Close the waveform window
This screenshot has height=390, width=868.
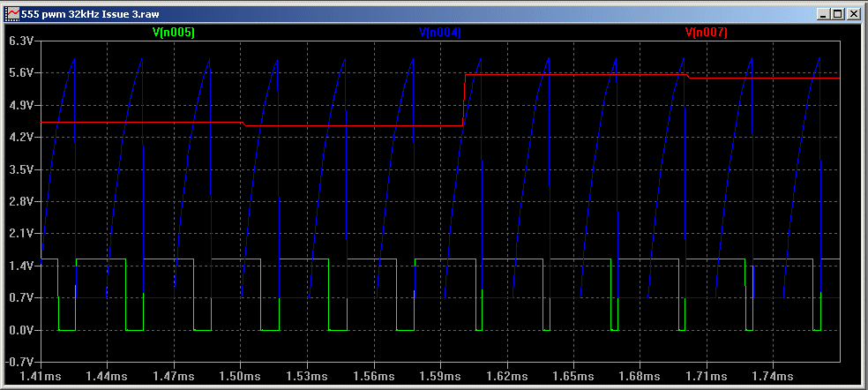click(852, 14)
